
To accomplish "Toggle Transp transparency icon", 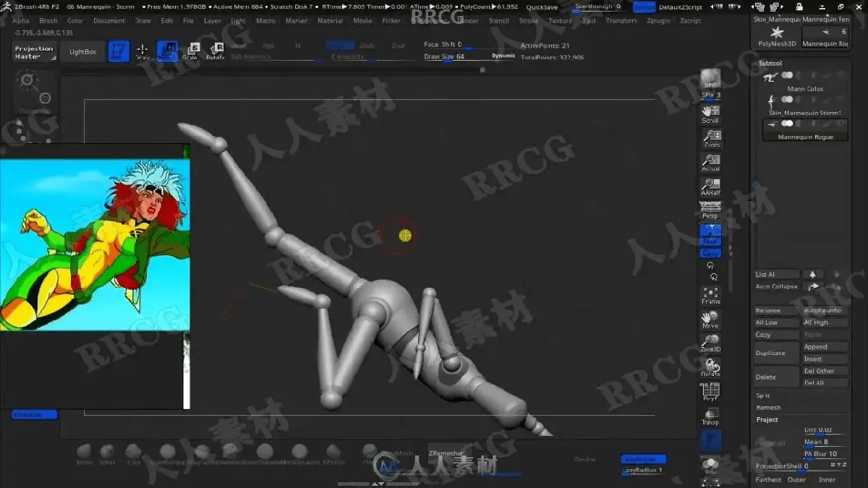I will pos(710,416).
